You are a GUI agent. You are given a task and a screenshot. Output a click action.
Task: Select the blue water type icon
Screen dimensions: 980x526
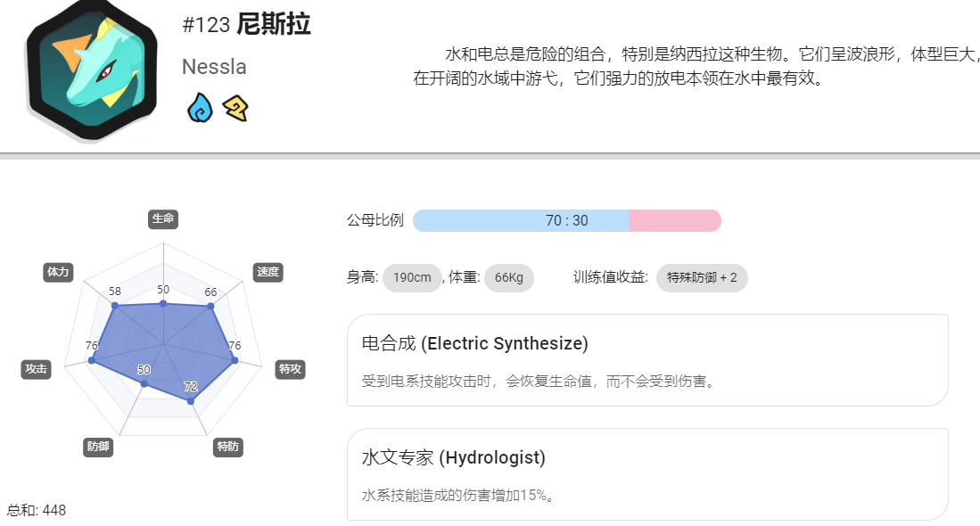tap(200, 108)
